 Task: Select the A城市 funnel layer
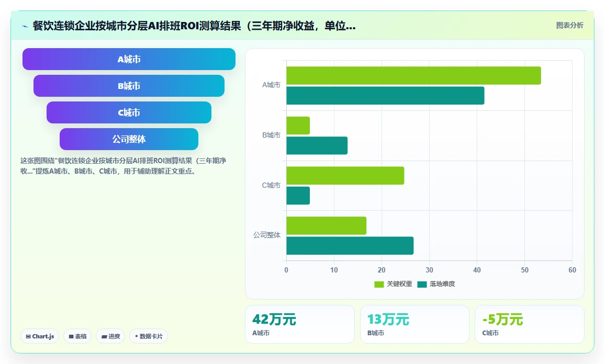(129, 59)
